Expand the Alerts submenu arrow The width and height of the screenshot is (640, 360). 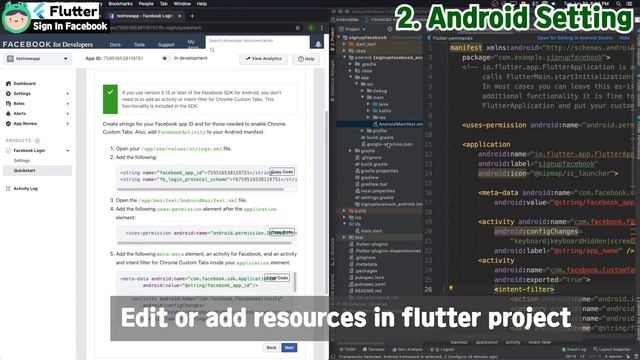pos(68,113)
